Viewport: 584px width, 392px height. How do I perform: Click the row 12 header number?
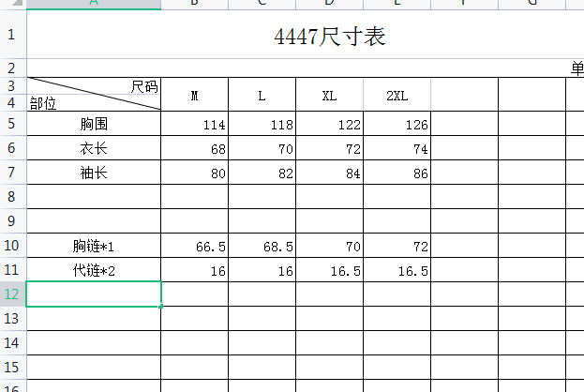click(12, 294)
